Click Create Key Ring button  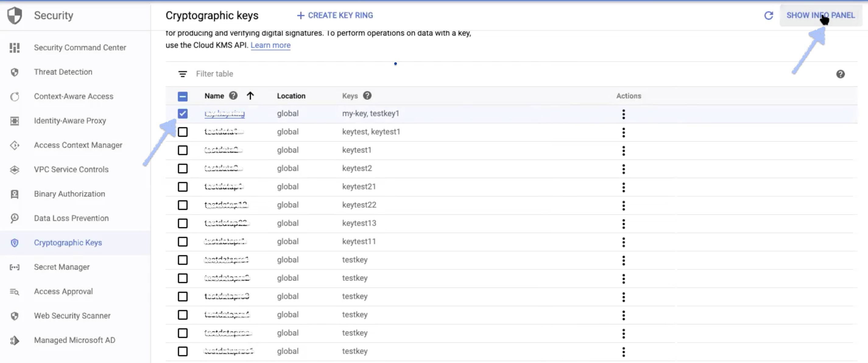click(x=335, y=16)
